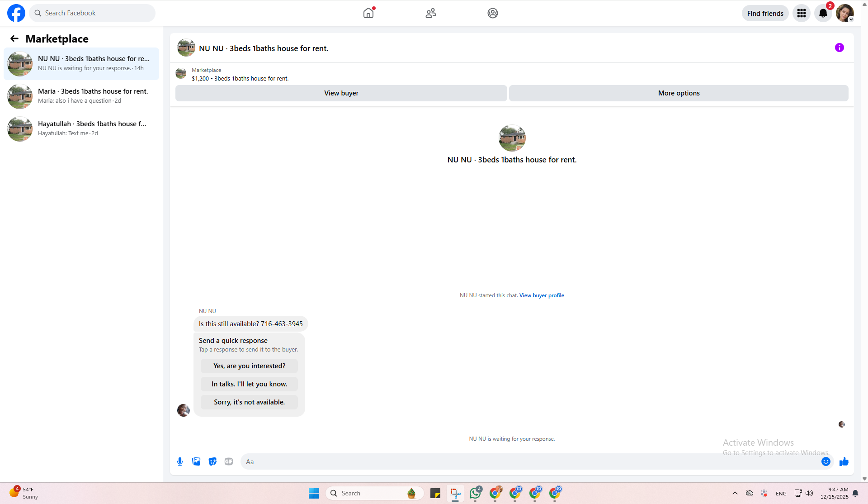Open the Windows notification bell in tray
868x504 pixels.
(x=855, y=493)
